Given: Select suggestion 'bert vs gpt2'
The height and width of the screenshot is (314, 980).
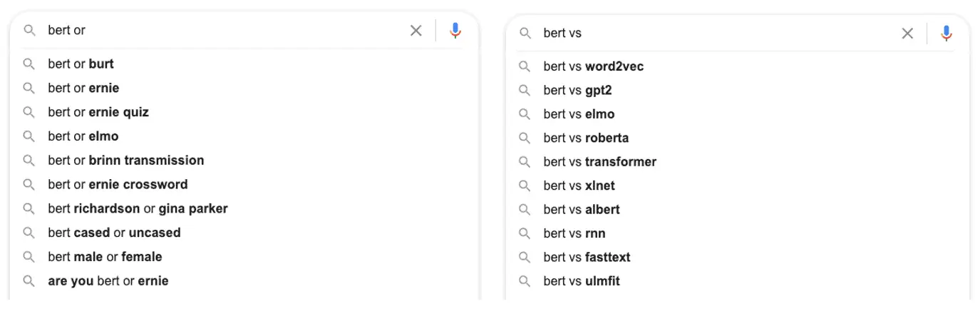Looking at the screenshot, I should pyautogui.click(x=738, y=90).
